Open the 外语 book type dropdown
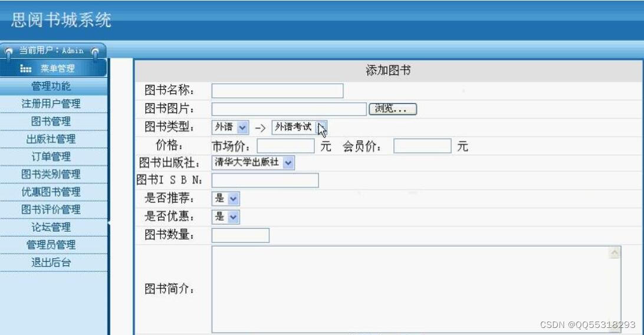The height and width of the screenshot is (335, 644). [x=230, y=127]
